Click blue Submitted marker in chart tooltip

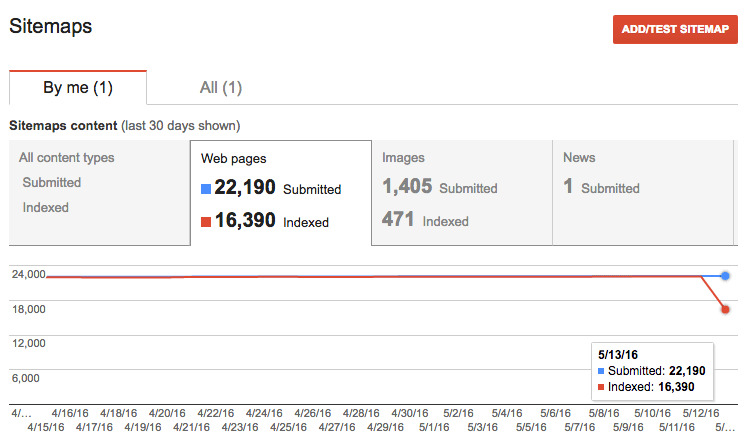600,371
